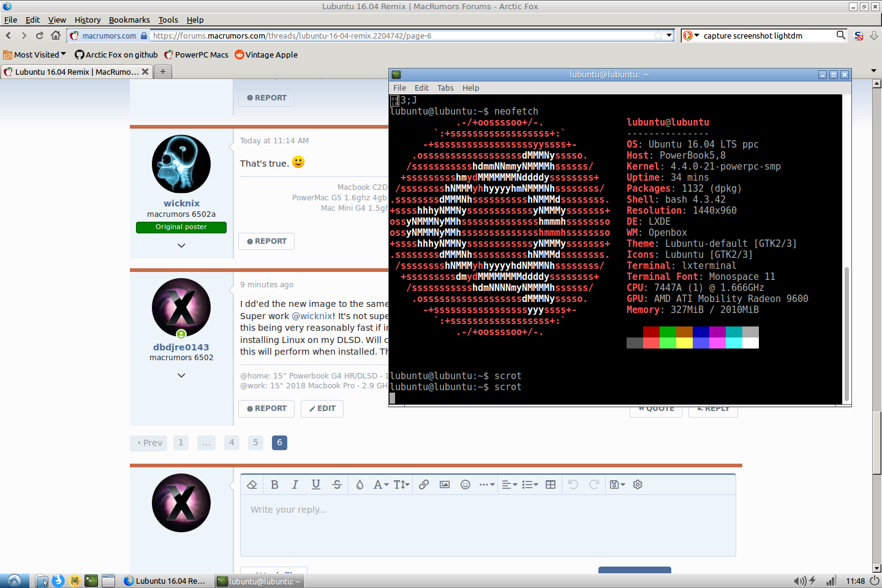Open URL history dropdown arrow
The image size is (882, 588).
[669, 36]
